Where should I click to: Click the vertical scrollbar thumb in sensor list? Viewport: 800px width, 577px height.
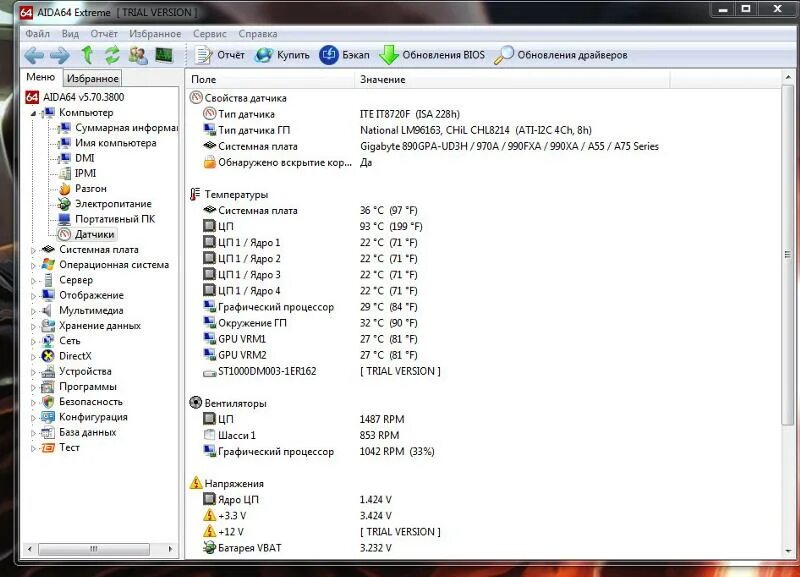point(788,255)
